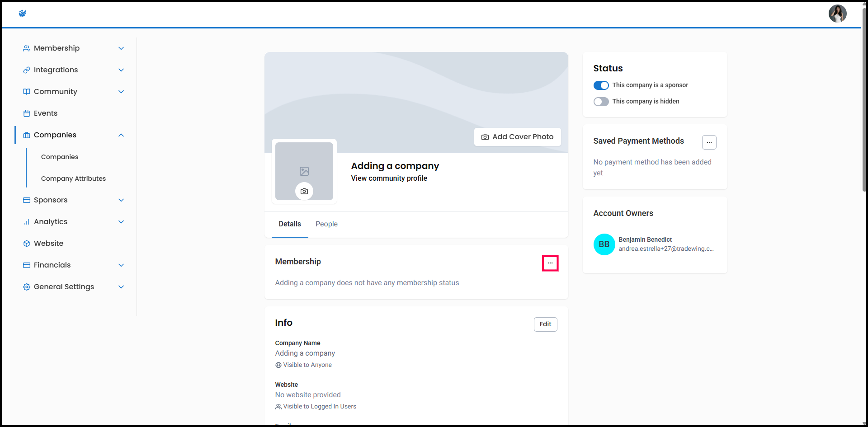Expand the Financials sidebar menu
The width and height of the screenshot is (868, 427).
point(121,265)
